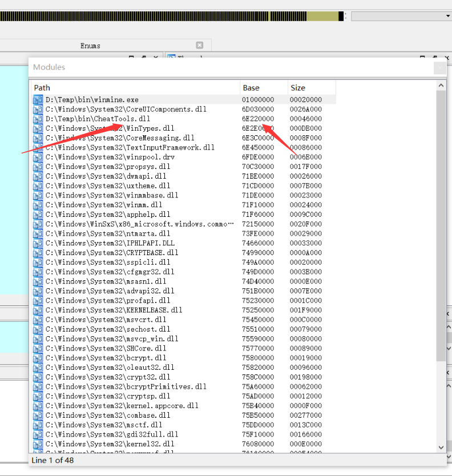Click the icon next to uxtheme.dll
The width and height of the screenshot is (452, 476).
click(x=38, y=185)
